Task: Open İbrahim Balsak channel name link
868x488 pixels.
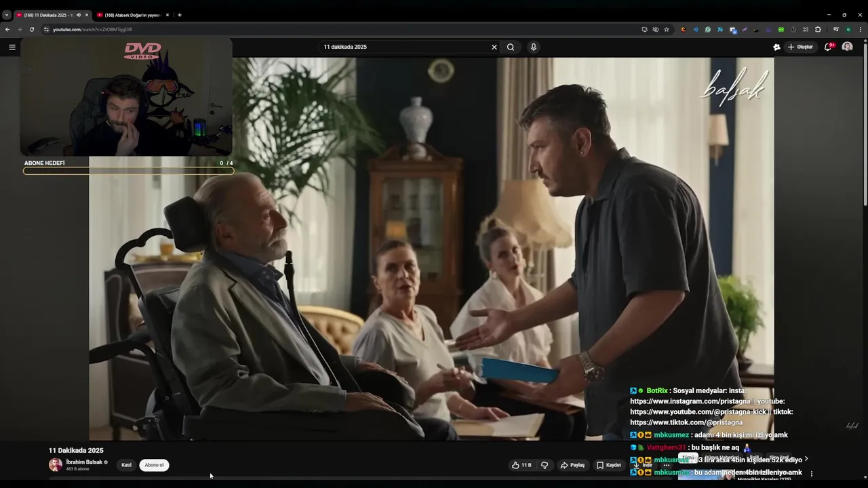Action: point(84,462)
